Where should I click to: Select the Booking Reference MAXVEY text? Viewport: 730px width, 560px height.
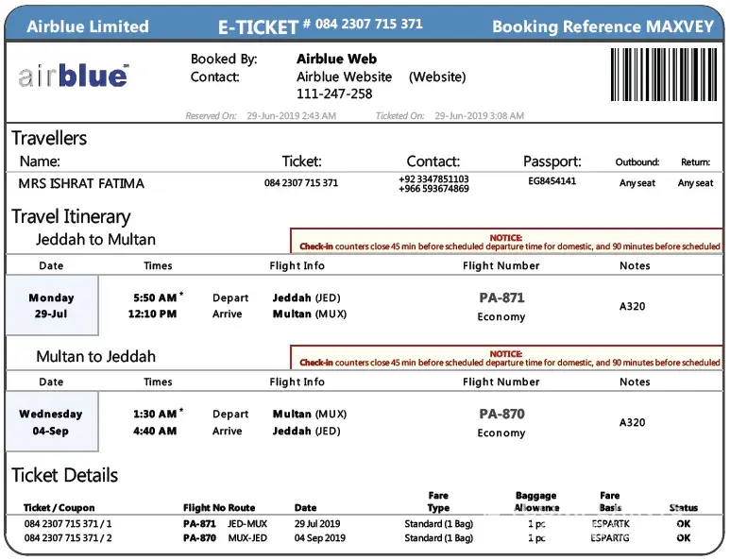click(603, 26)
